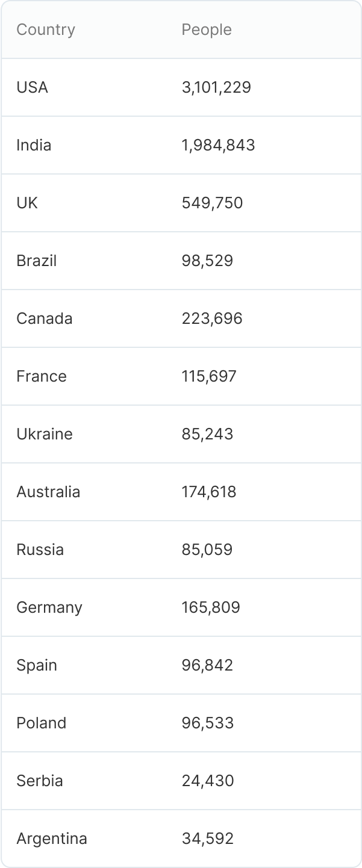Select the USA people count 3,101,229

click(x=216, y=87)
